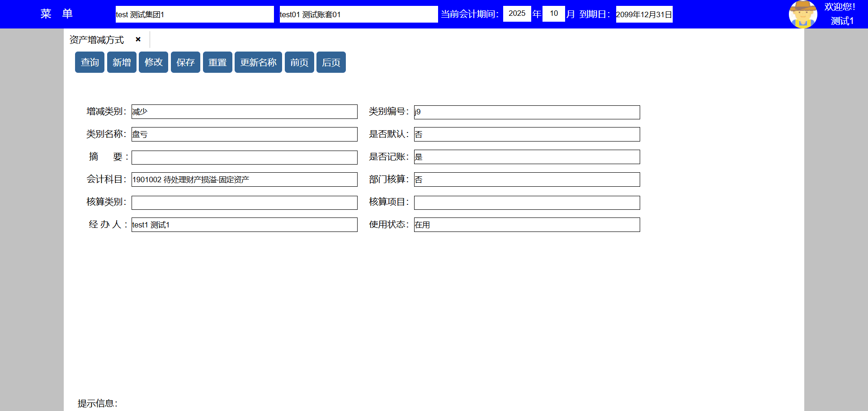Viewport: 868px width, 411px height.
Task: Select the 会计科目 field with 1901002
Action: (244, 180)
